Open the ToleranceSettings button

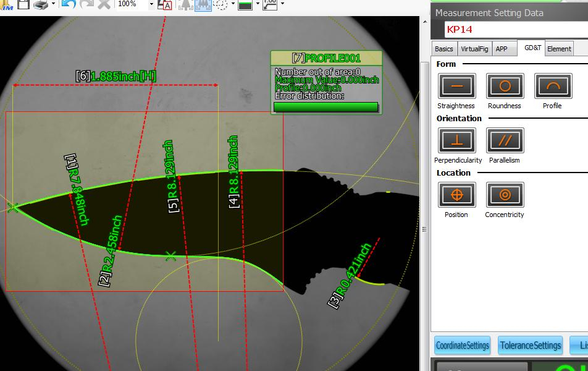pos(531,346)
